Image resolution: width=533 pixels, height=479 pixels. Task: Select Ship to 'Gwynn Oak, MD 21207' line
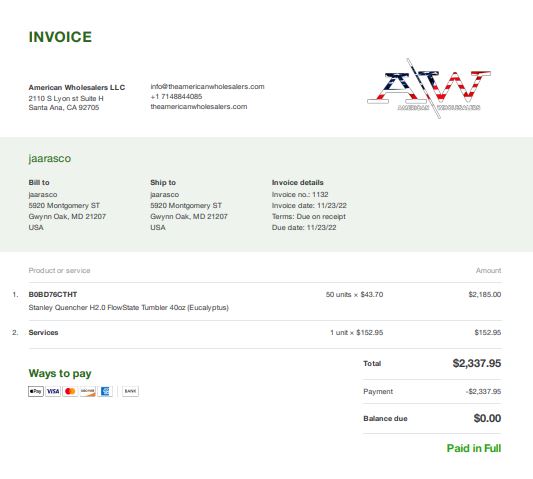point(189,217)
